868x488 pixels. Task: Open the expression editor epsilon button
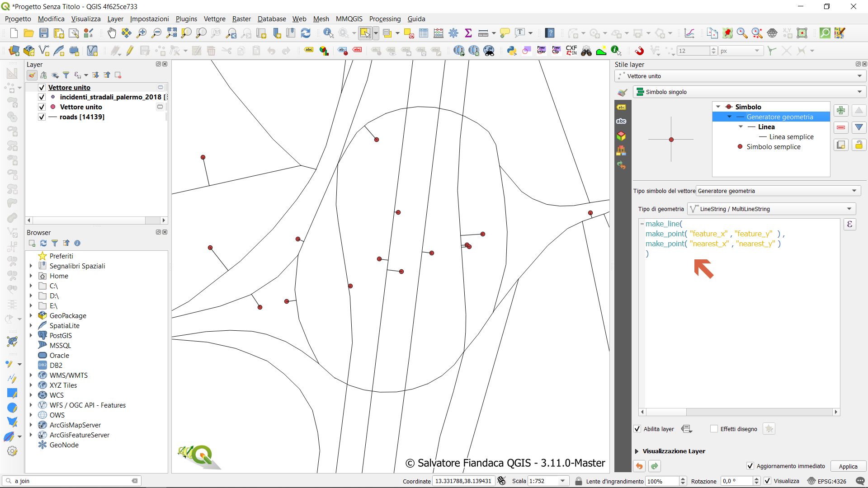(849, 224)
